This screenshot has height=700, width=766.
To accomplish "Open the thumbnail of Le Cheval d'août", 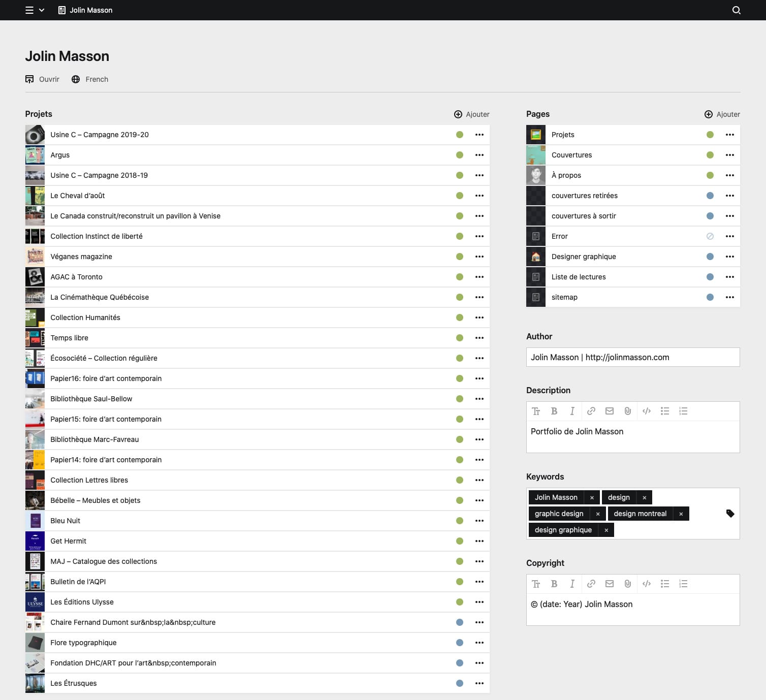I will [35, 196].
